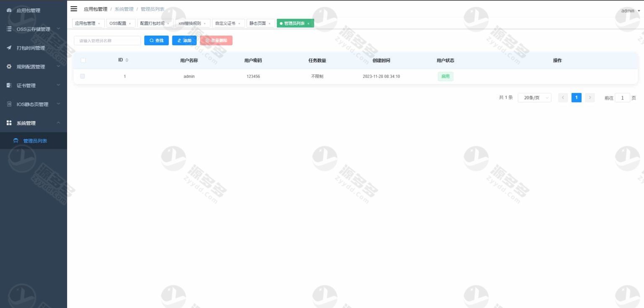Click the hamburger menu collapse icon
Screen dimensions: 644x308
tap(74, 9)
